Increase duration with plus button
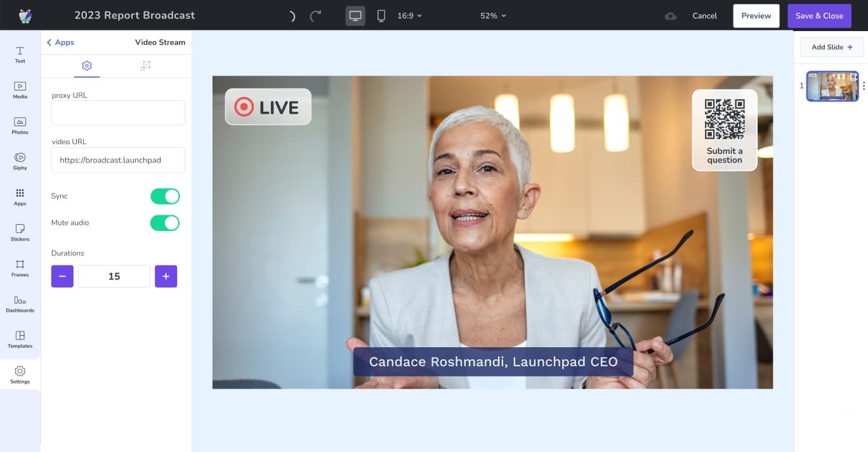Viewport: 868px width, 452px height. (x=166, y=276)
